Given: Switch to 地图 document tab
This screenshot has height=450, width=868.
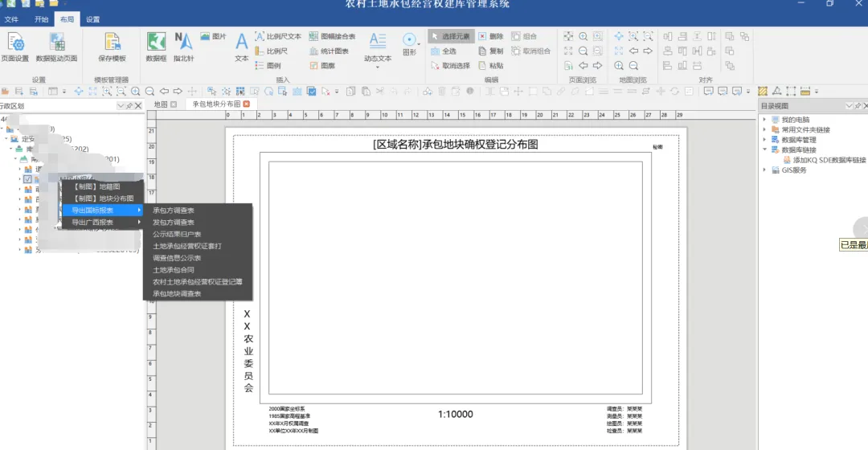Looking at the screenshot, I should pos(161,104).
